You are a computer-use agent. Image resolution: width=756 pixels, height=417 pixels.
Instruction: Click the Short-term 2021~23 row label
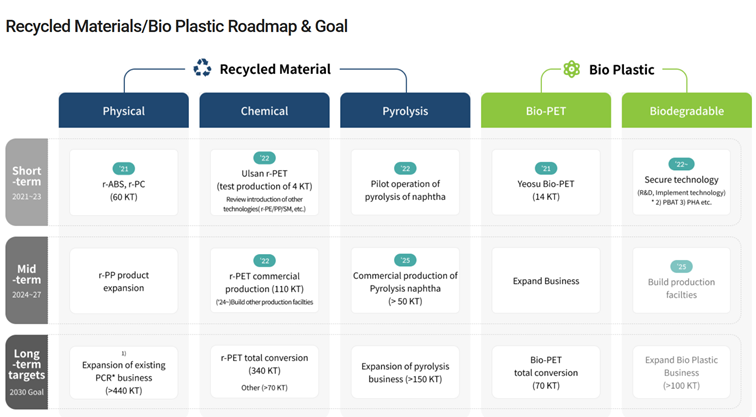(x=27, y=182)
